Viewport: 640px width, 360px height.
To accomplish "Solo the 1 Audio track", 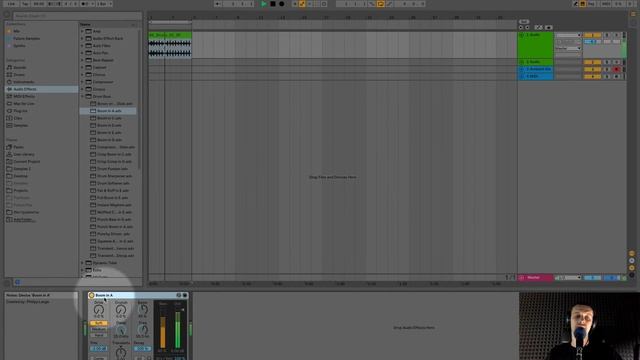I will (607, 35).
